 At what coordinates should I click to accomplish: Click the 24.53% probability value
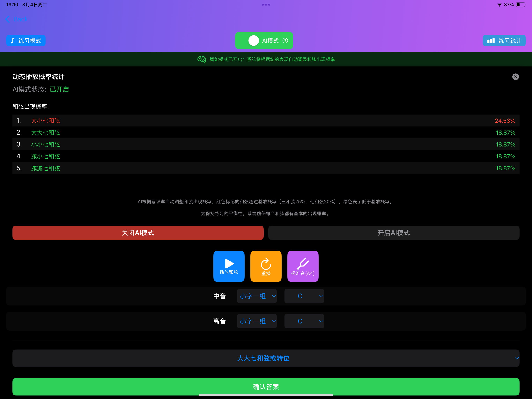point(505,121)
